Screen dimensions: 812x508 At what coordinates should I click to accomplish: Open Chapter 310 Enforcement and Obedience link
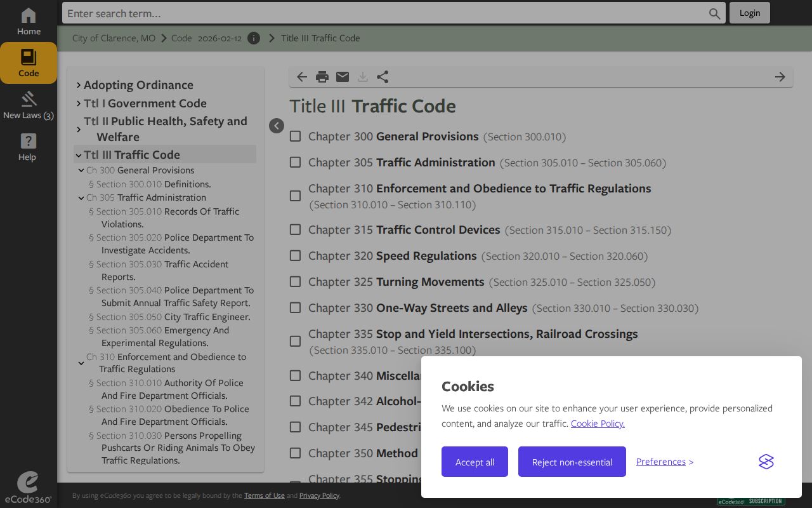point(480,196)
